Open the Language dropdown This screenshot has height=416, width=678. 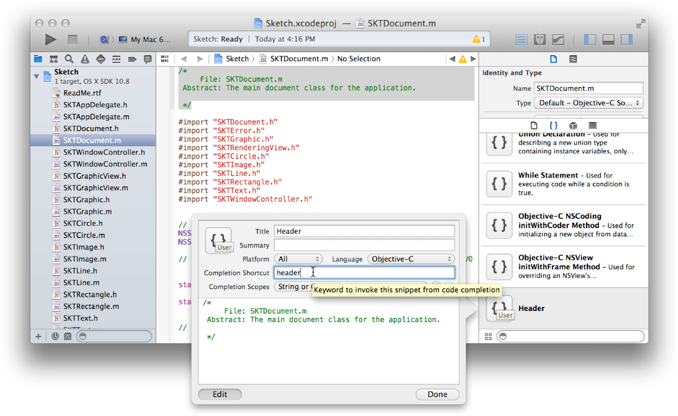pyautogui.click(x=411, y=259)
